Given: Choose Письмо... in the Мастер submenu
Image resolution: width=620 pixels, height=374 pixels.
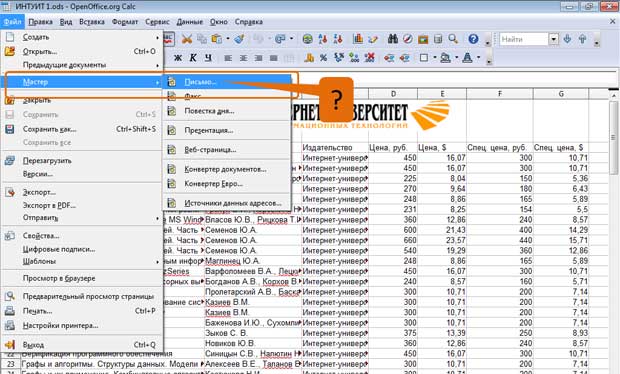Looking at the screenshot, I should tap(227, 82).
